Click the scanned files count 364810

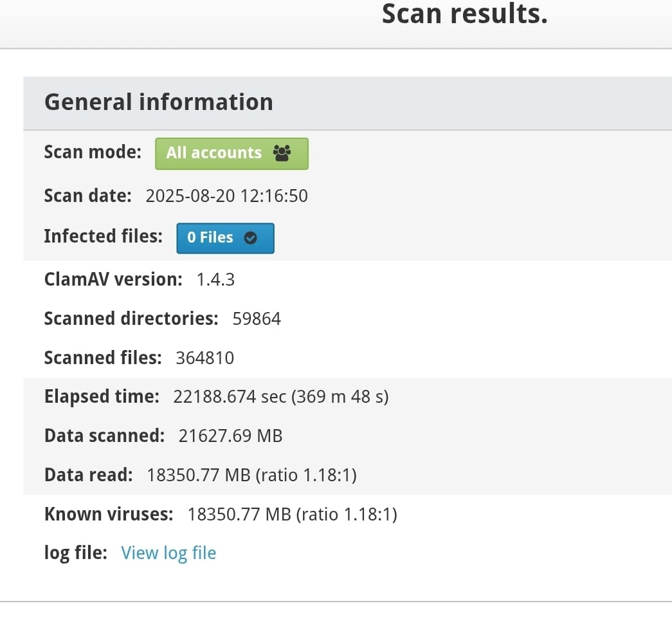pyautogui.click(x=205, y=358)
